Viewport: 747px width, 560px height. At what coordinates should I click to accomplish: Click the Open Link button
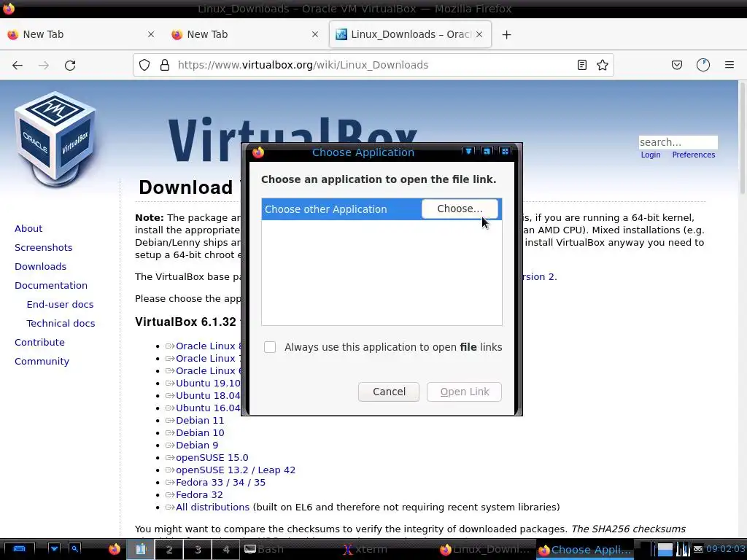pos(464,392)
